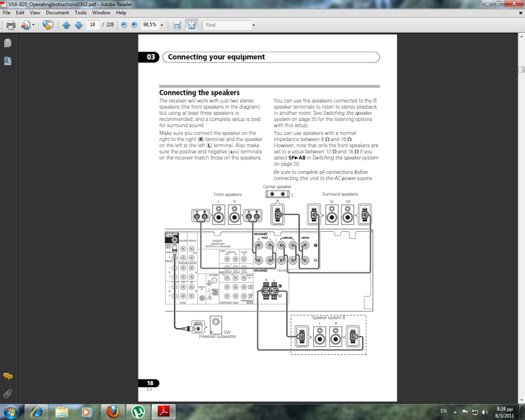
Task: Open the File menu
Action: coord(7,13)
